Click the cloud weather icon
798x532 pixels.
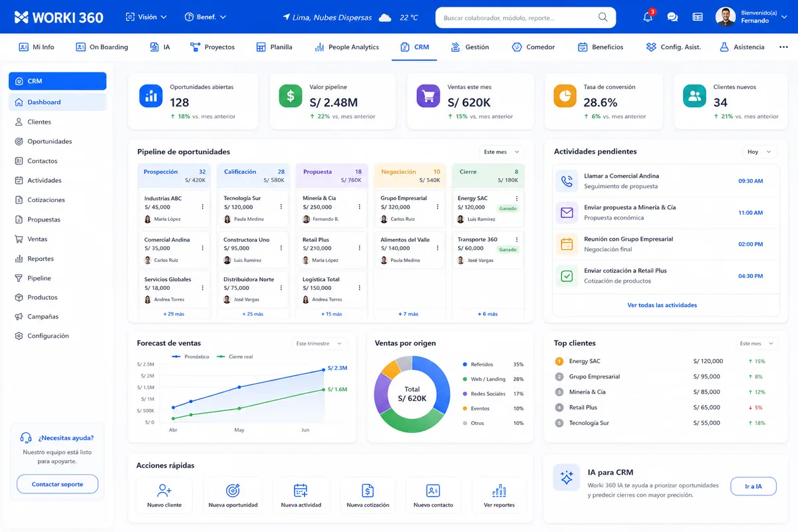(385, 18)
